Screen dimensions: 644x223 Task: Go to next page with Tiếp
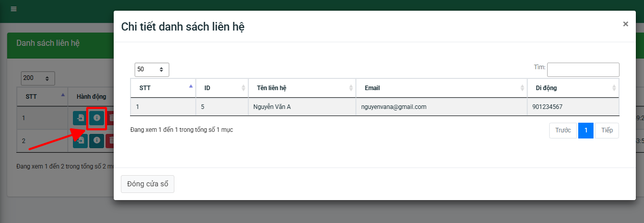tap(607, 130)
